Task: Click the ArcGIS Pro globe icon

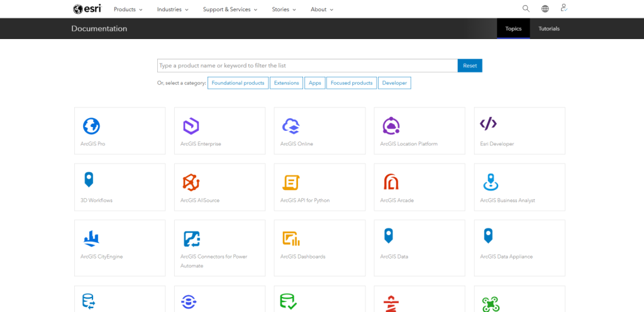Action: coord(91,126)
